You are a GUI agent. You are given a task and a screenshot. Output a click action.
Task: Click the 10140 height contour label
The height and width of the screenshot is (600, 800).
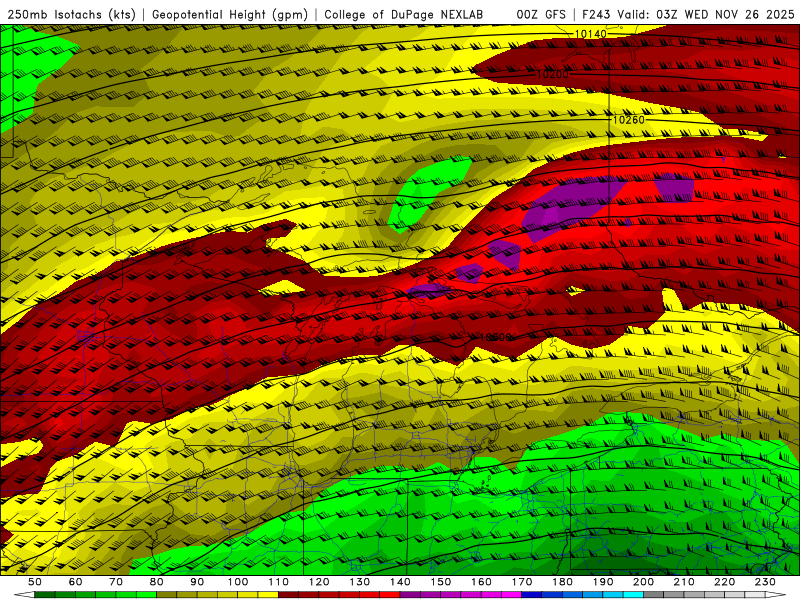click(591, 34)
